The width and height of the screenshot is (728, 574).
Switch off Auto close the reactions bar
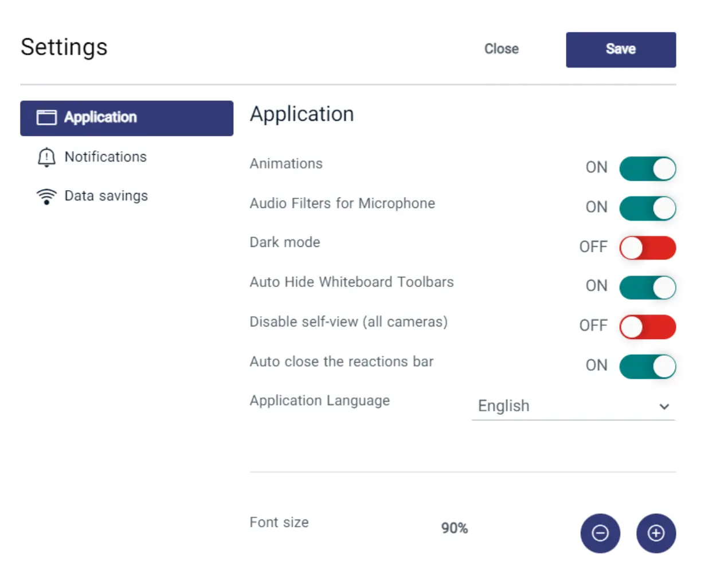(647, 367)
